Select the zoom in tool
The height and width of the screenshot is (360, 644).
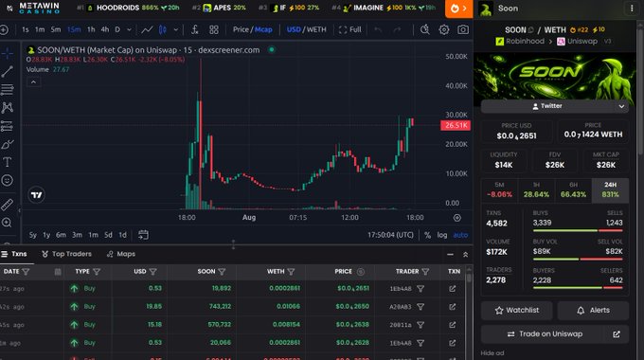pos(7,223)
